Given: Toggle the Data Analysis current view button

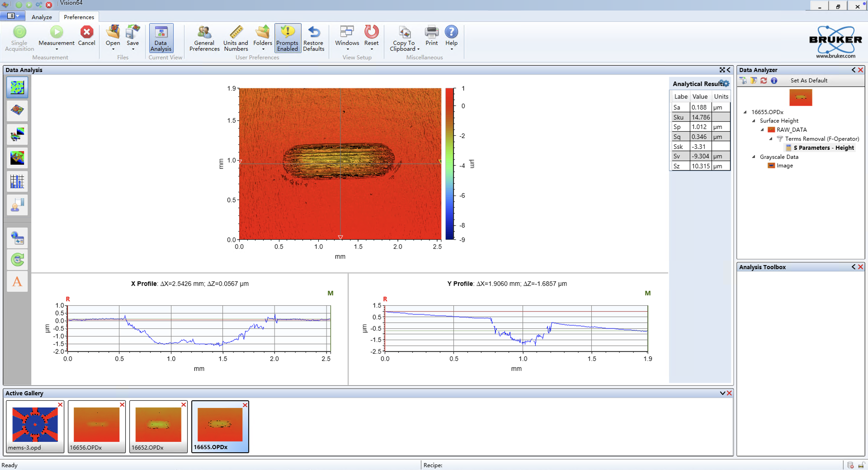Looking at the screenshot, I should coord(161,38).
